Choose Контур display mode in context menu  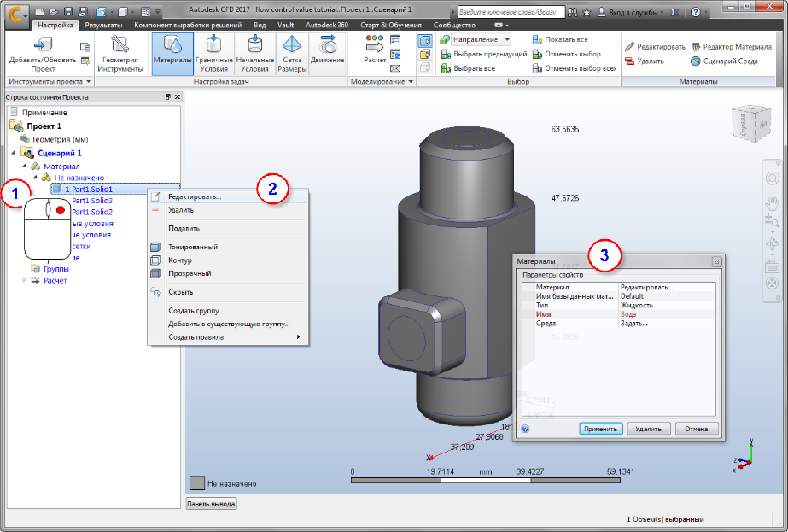[180, 260]
